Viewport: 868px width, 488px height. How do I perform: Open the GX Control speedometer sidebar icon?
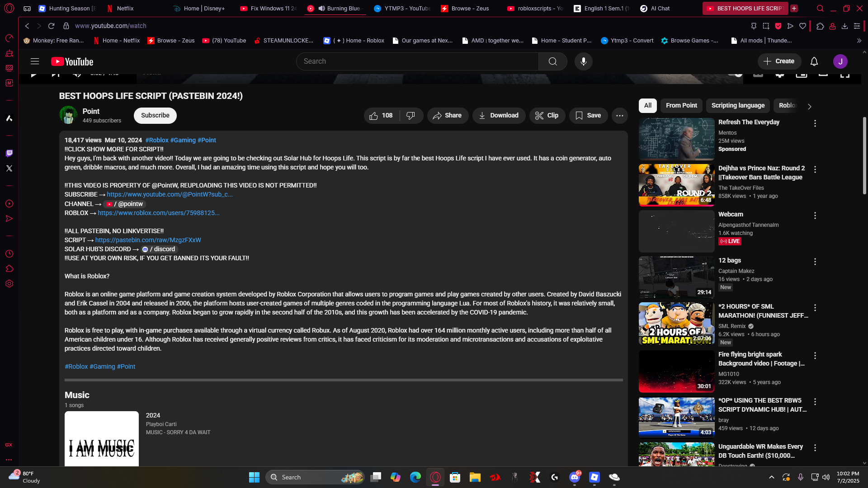(x=9, y=38)
